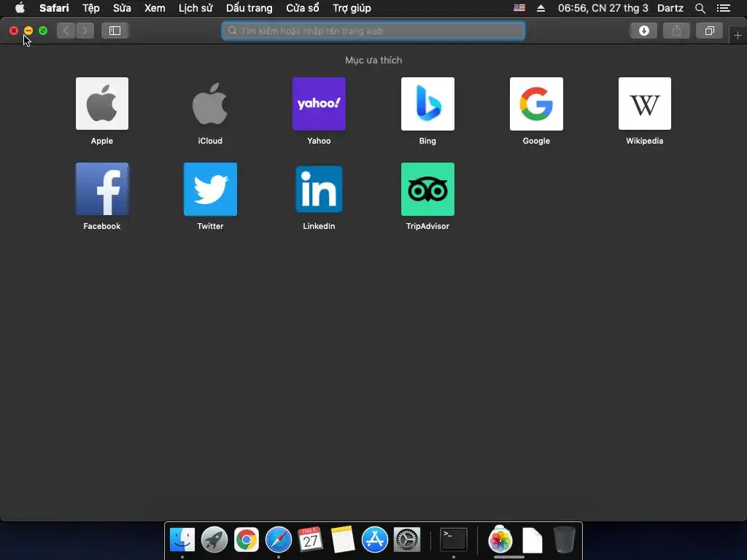This screenshot has height=560, width=747.
Task: Open Launchpad from the Dock
Action: 214,540
